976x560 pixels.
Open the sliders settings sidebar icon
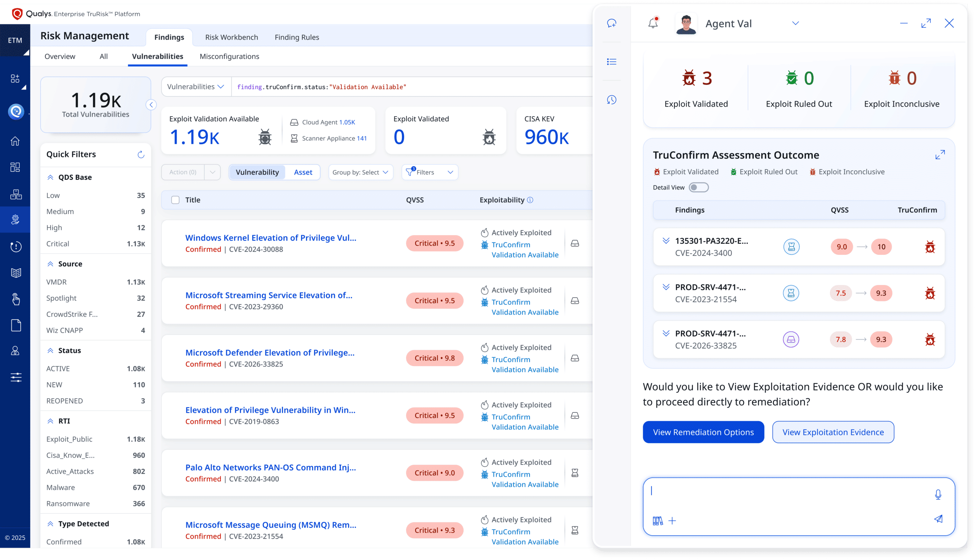click(16, 377)
